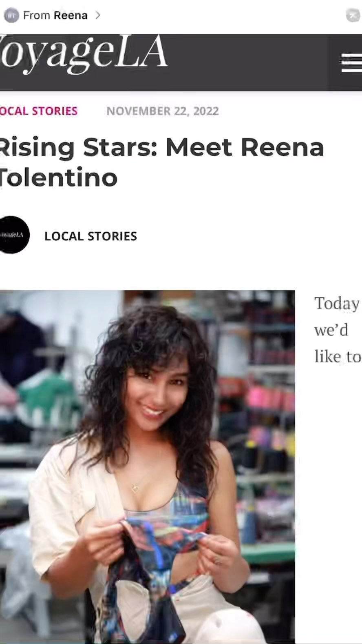The width and height of the screenshot is (362, 644).
Task: Tap Reena's small sender avatar
Action: coord(11,16)
